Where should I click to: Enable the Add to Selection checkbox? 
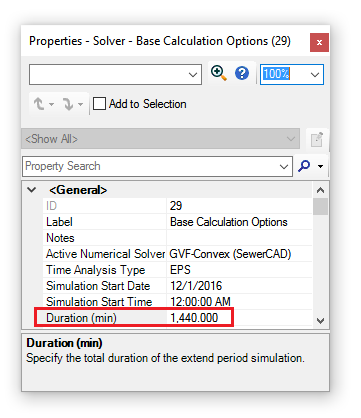tap(99, 104)
